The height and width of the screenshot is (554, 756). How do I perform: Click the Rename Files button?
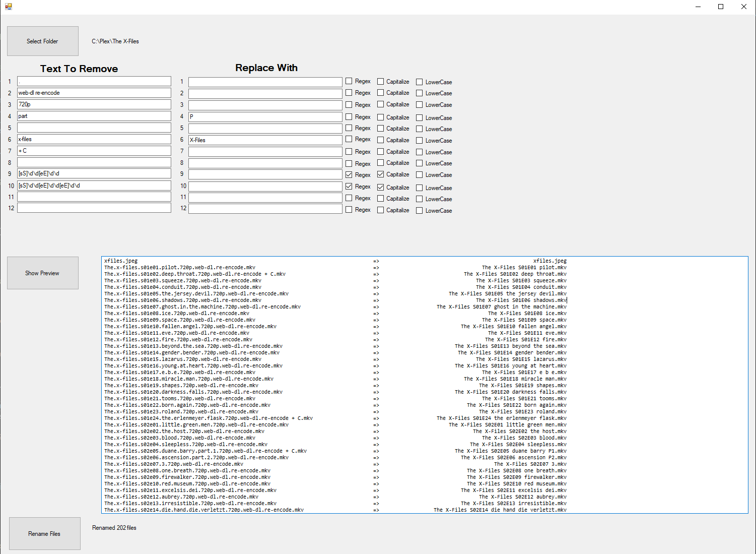[45, 533]
